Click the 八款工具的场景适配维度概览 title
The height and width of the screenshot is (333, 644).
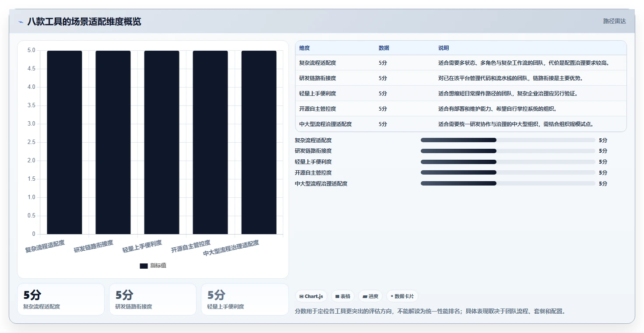point(84,22)
